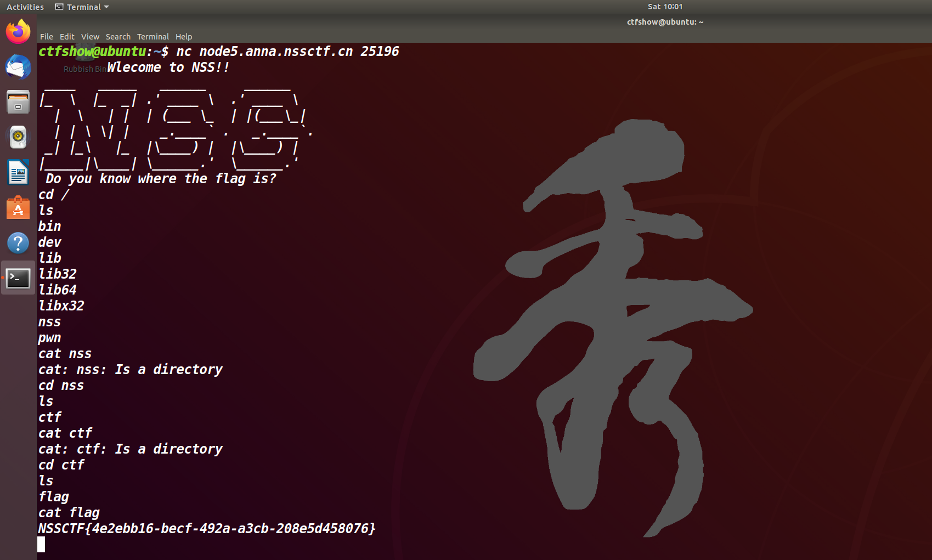Open Firefox from the dock
932x560 pixels.
click(x=18, y=31)
